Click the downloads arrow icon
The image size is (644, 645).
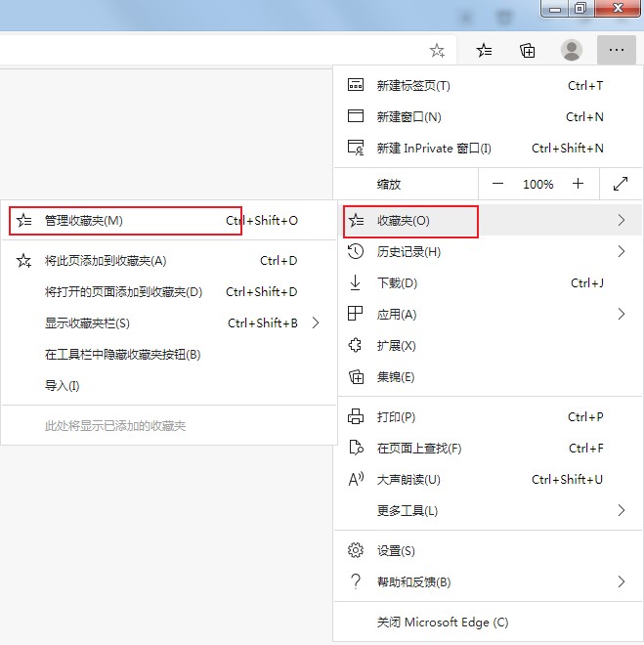pos(356,283)
